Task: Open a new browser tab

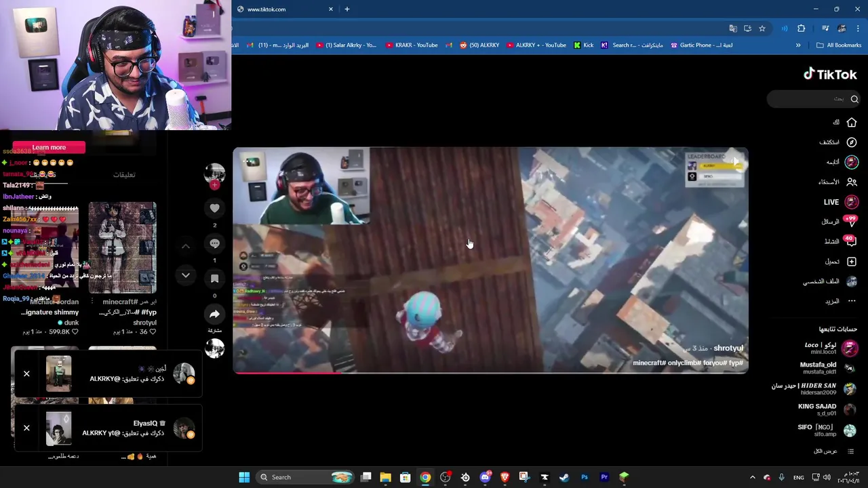Action: [347, 9]
